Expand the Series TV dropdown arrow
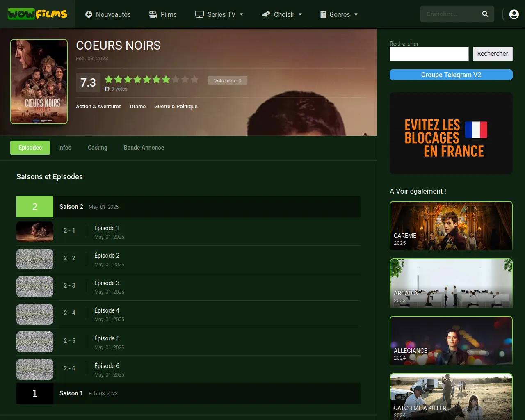The image size is (525, 420). pyautogui.click(x=242, y=14)
